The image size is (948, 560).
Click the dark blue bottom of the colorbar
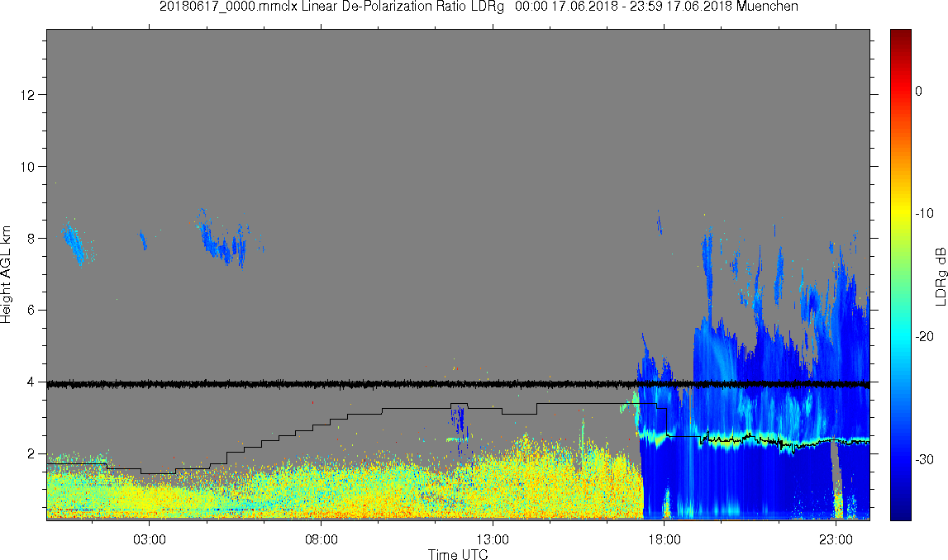pos(900,512)
